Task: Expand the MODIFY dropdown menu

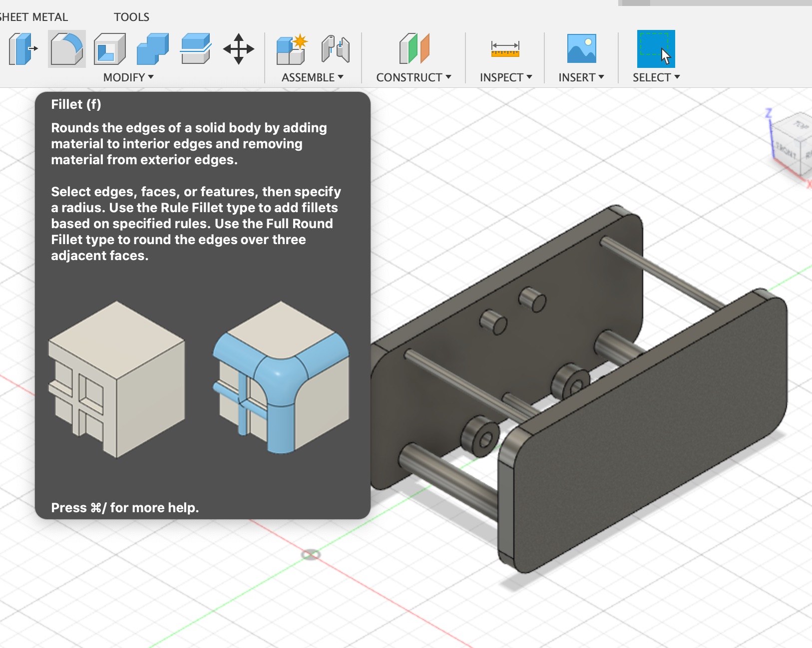Action: pos(128,77)
